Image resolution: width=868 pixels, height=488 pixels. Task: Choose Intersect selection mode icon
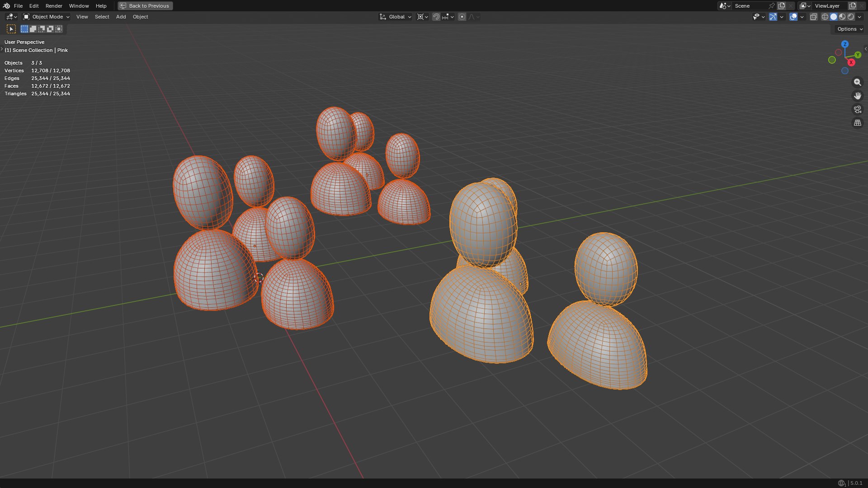tap(59, 29)
